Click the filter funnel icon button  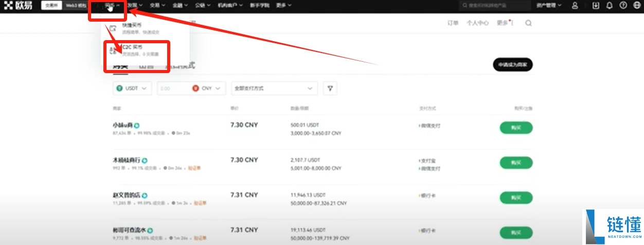tap(330, 89)
